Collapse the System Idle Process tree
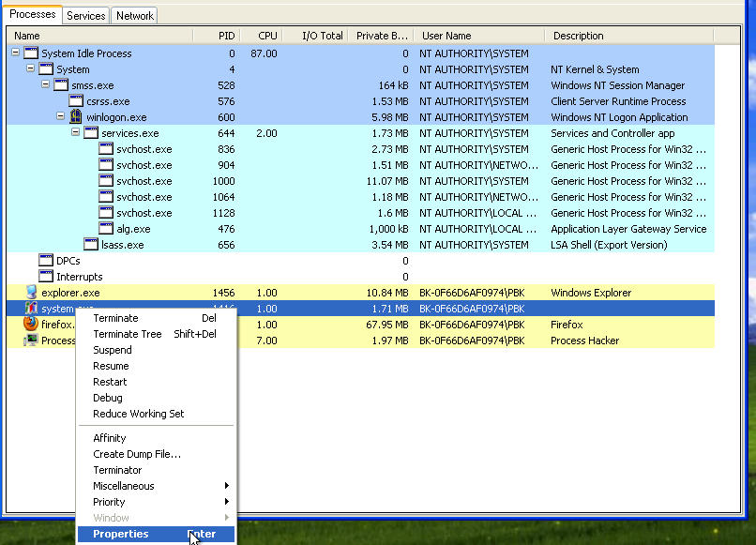 tap(15, 53)
